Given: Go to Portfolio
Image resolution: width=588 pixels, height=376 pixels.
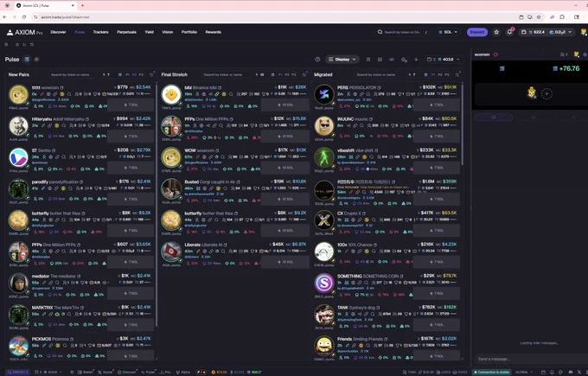Looking at the screenshot, I should pos(189,32).
